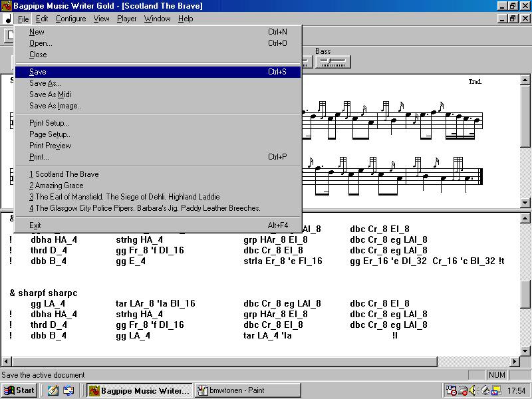The image size is (532, 399).
Task: Open the Player menu
Action: click(126, 19)
